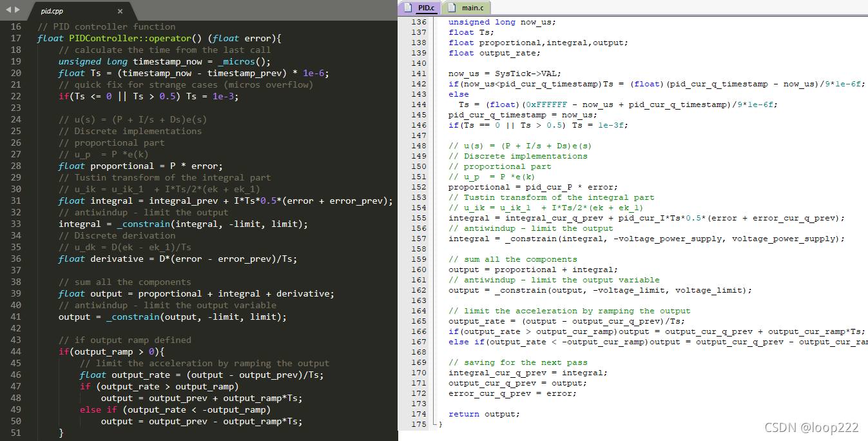Click 'if(Ts <= 0 || Ts > 0.5)' in pid.cpp

pyautogui.click(x=121, y=96)
